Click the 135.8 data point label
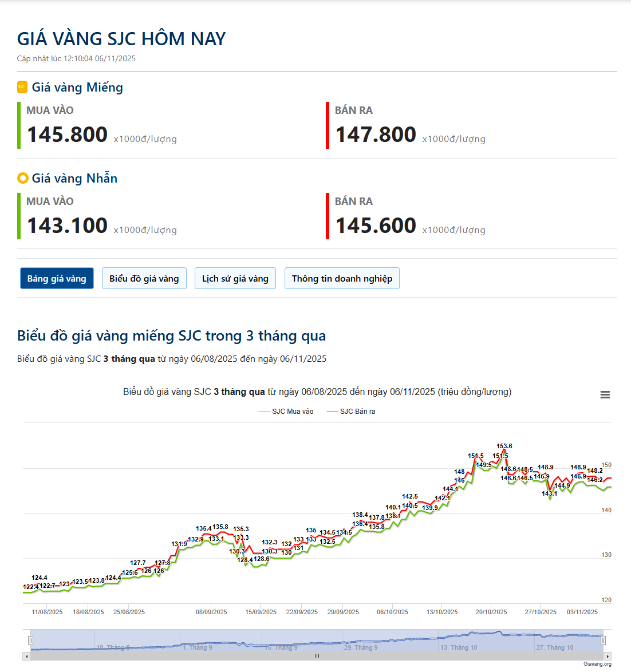 [220, 527]
